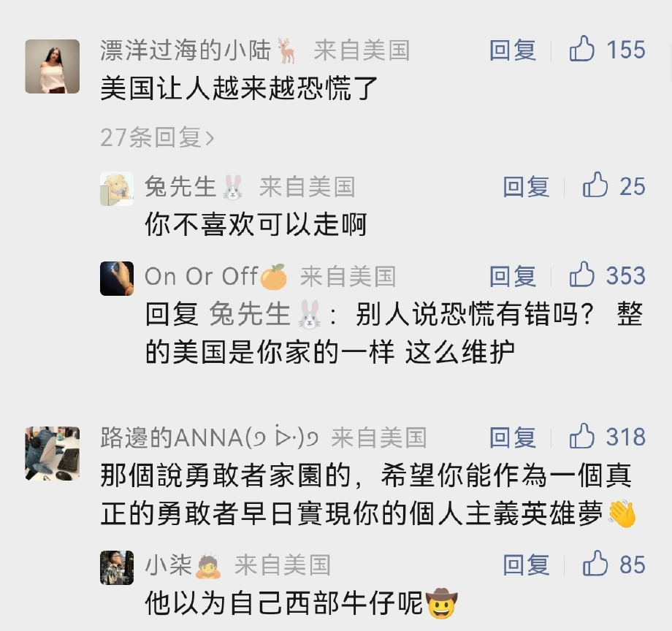
Task: Open 兔先生's avatar picture
Action: coord(117,189)
